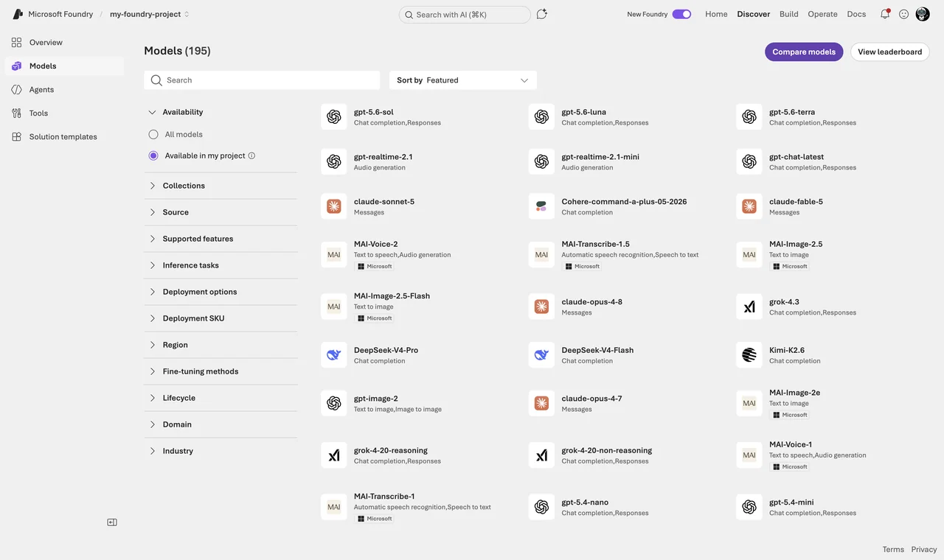Click the Solution templates sidebar icon
Viewport: 944px width, 560px height.
pos(17,136)
